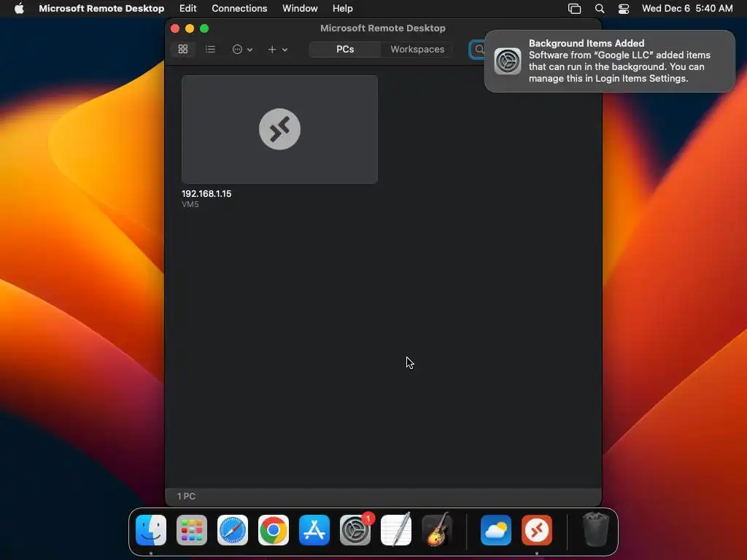Open GarageBand from the Dock
This screenshot has height=560, width=747.
(437, 530)
